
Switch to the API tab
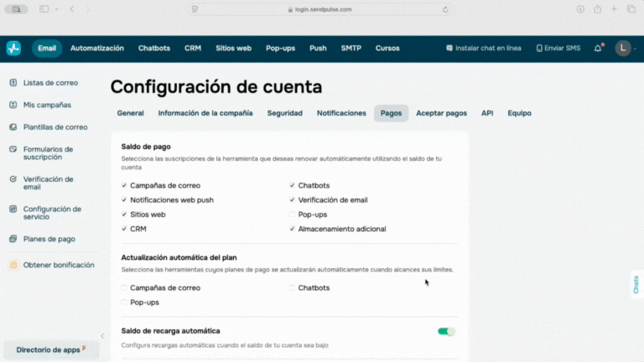pyautogui.click(x=487, y=113)
